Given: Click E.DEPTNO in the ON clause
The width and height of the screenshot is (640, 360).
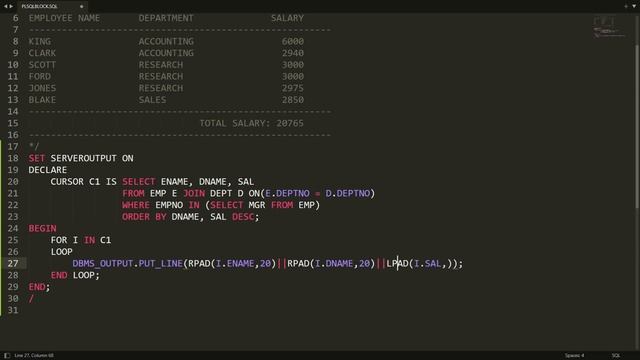Looking at the screenshot, I should point(287,193).
